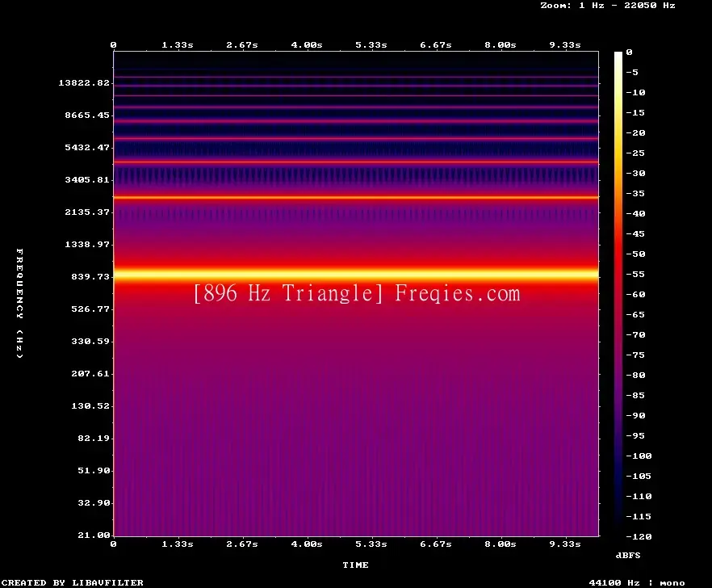Viewport: 712px width, 588px height.
Task: Click the 'Zoom: 1 Hz - 22050 Hz' label
Action: 608,6
